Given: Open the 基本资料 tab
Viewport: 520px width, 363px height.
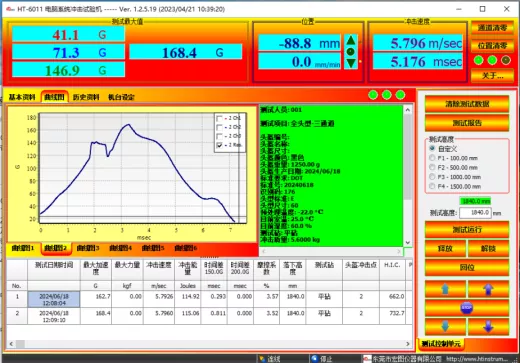Looking at the screenshot, I should (22, 97).
